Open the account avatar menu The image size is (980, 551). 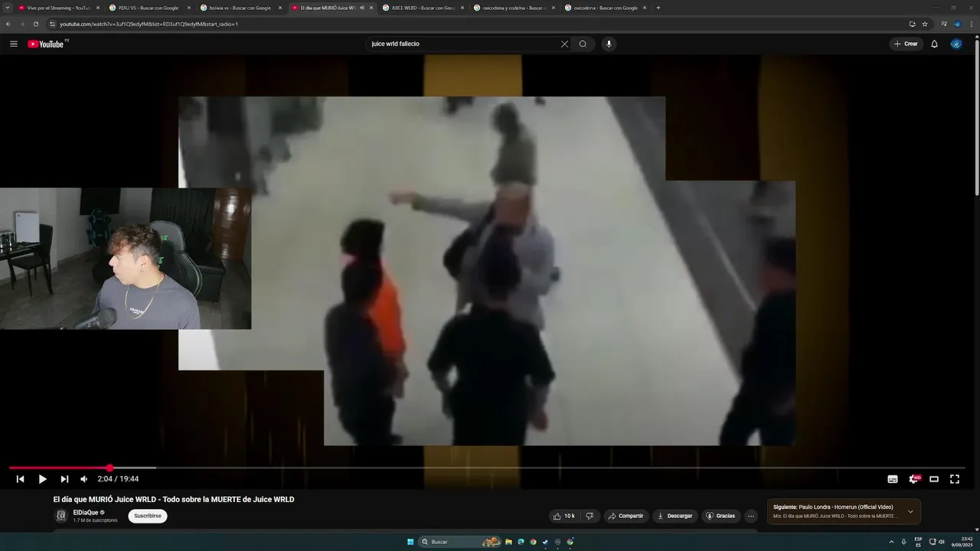(x=956, y=44)
